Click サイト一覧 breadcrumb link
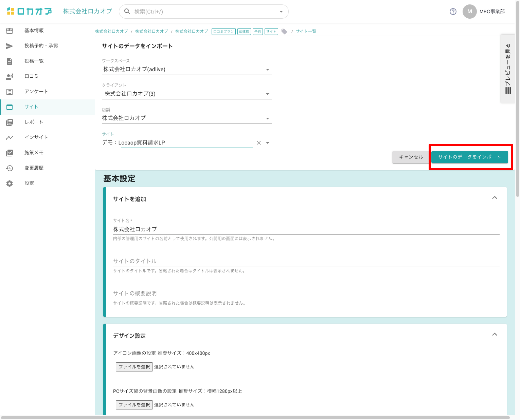The image size is (520, 420). pos(306,32)
